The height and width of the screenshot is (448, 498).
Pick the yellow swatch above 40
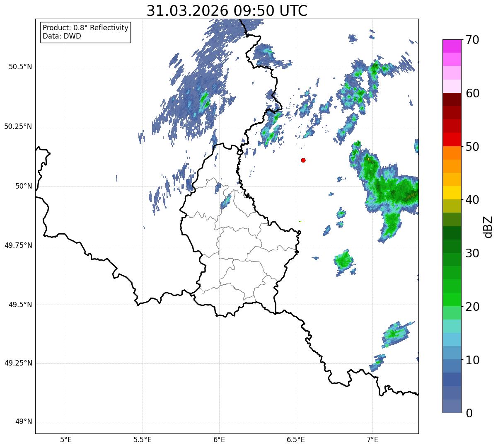point(452,193)
